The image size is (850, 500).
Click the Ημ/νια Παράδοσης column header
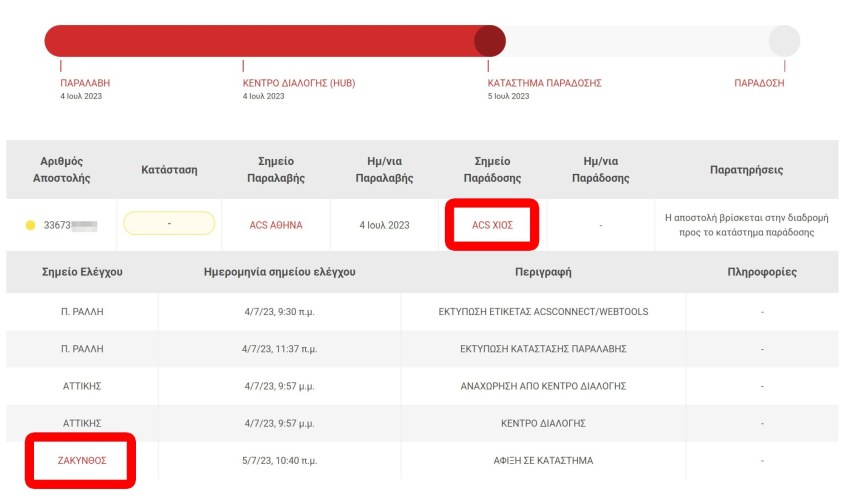coord(601,170)
